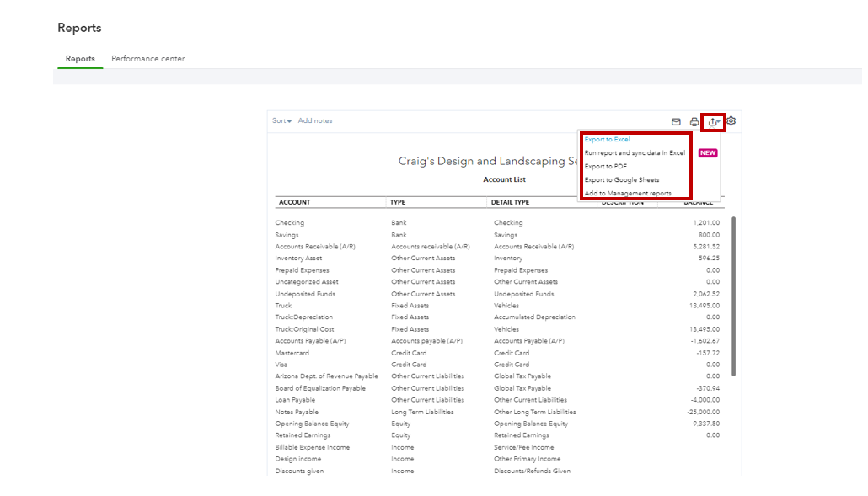Image resolution: width=868 pixels, height=496 pixels.
Task: Click the ACCOUNT column header
Action: point(294,203)
